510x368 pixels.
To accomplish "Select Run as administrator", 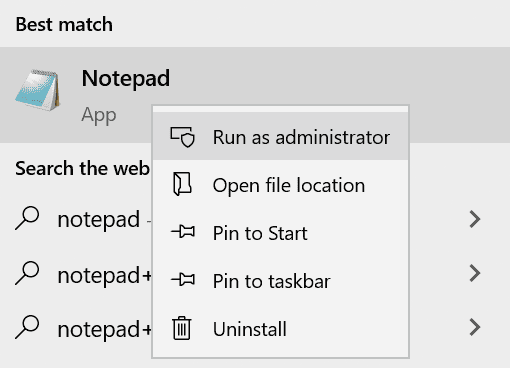I will click(x=281, y=137).
